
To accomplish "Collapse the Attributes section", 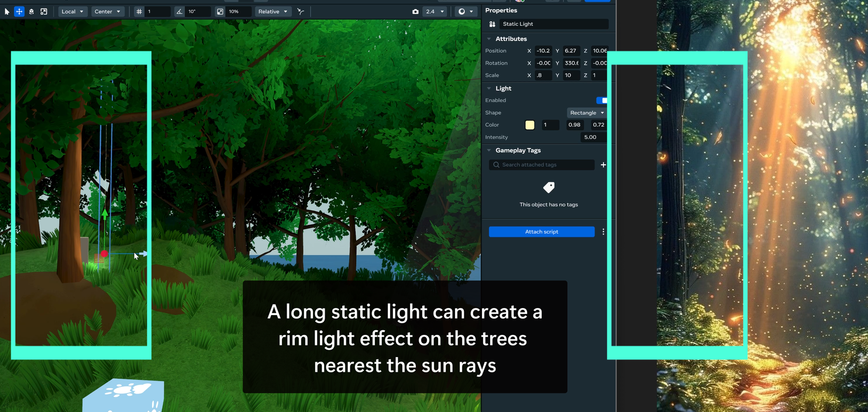I will click(x=489, y=39).
